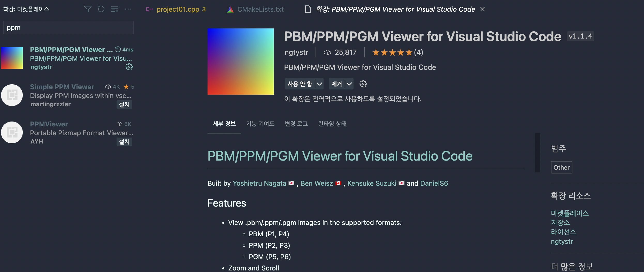Viewport: 644px width, 272px height.
Task: Expand the 제거 dropdown arrow
Action: pyautogui.click(x=349, y=84)
